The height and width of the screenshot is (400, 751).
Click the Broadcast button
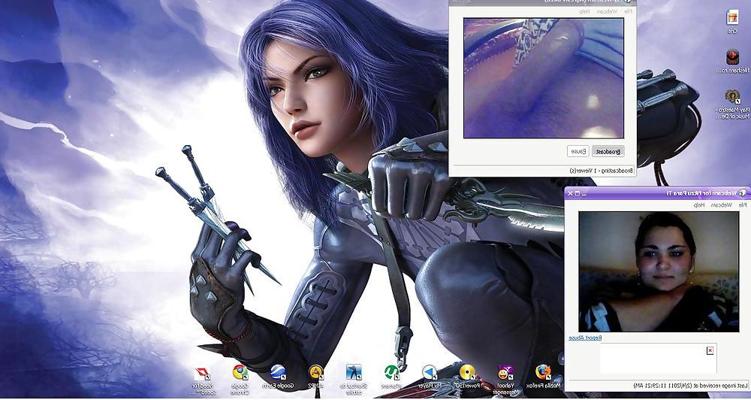(608, 151)
